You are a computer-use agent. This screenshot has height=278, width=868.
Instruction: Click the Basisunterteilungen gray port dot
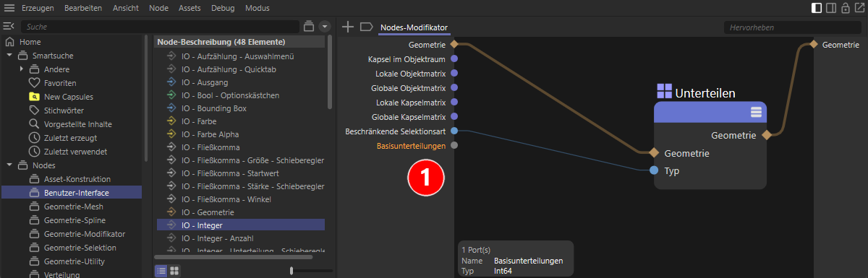[x=454, y=146]
